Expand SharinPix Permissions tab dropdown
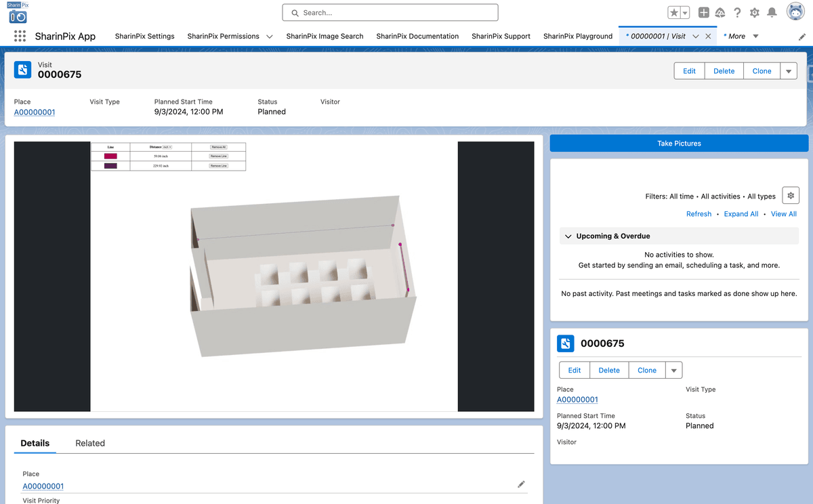The image size is (813, 504). (270, 37)
